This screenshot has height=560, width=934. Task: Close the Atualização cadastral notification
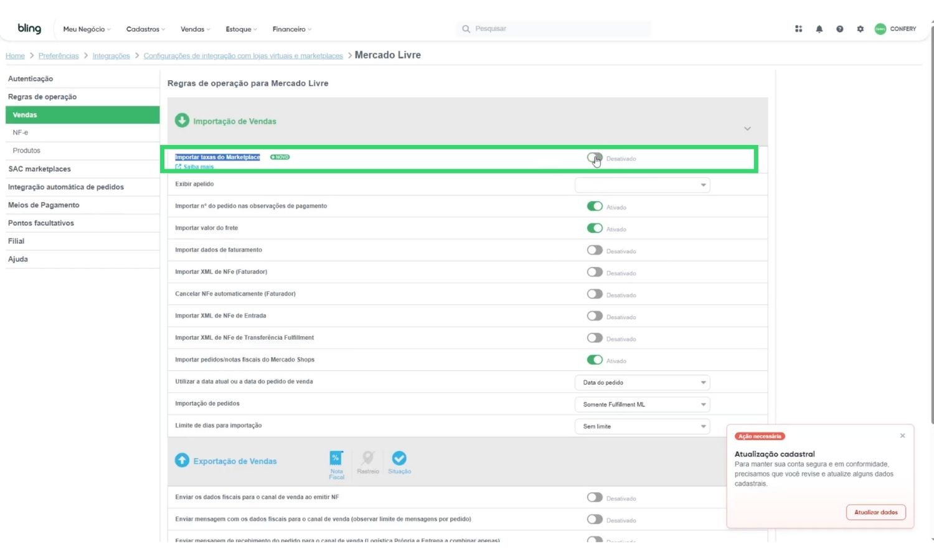pyautogui.click(x=902, y=436)
